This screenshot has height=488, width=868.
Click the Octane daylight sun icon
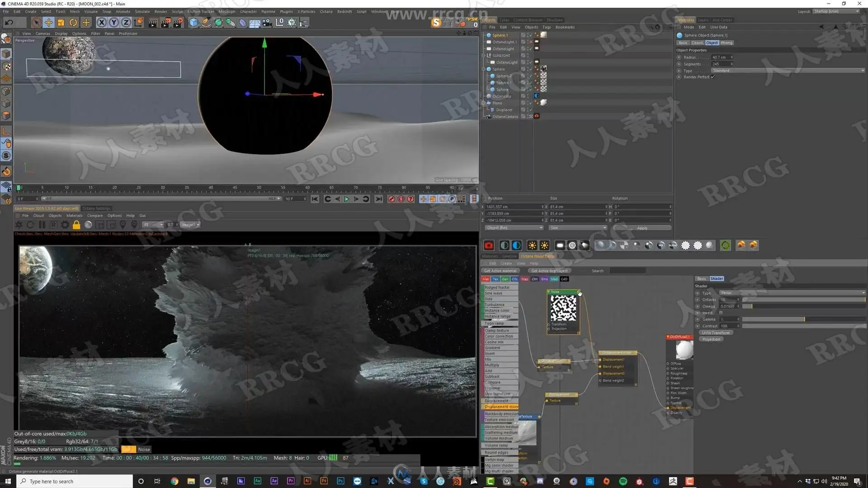[532, 245]
